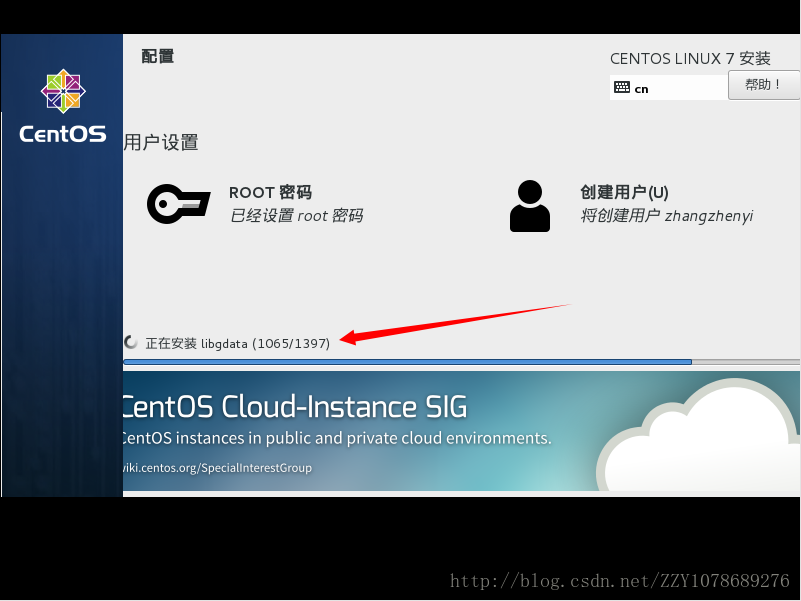801x601 pixels.
Task: Click the CentOS wordmark in sidebar
Action: [x=63, y=134]
